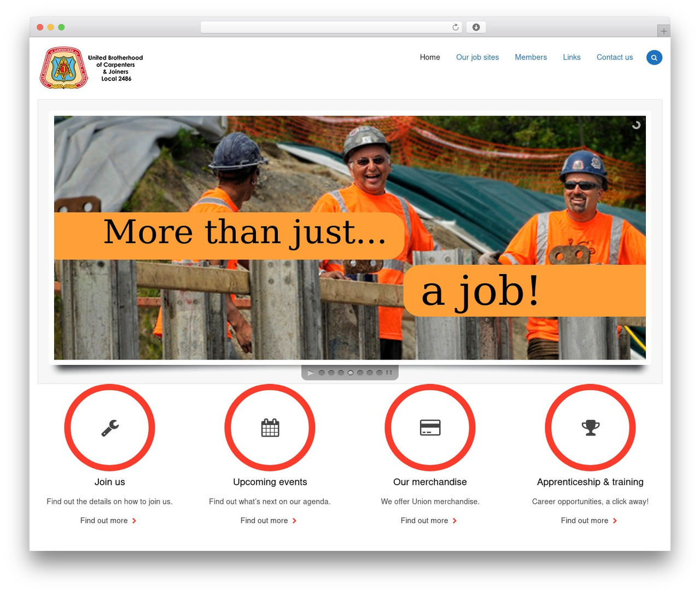The height and width of the screenshot is (593, 700).
Task: Start the slideshow with the play button
Action: pyautogui.click(x=311, y=373)
